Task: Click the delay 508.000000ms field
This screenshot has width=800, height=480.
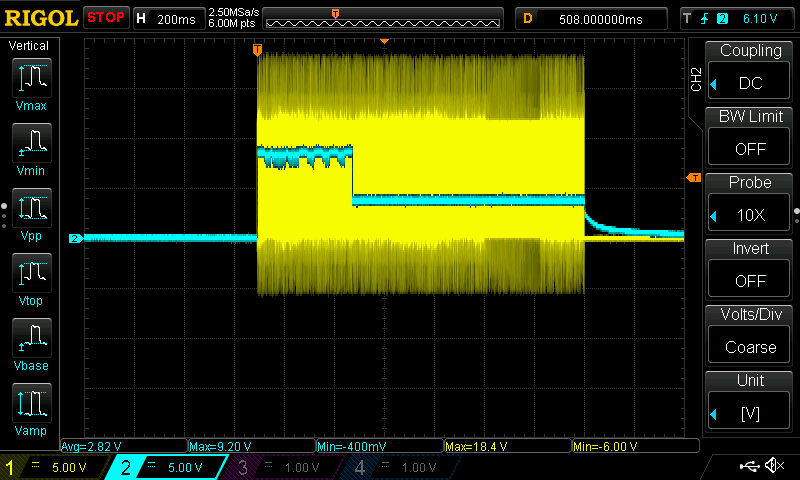Action: pos(591,19)
